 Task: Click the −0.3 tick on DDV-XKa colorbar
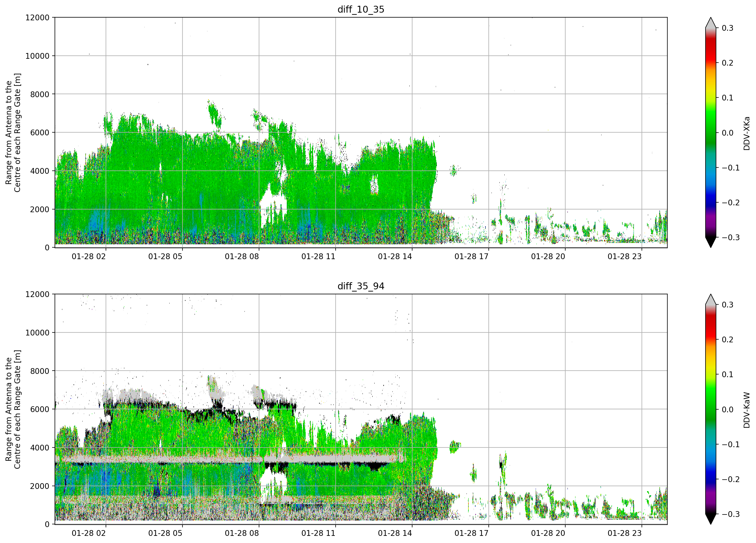tap(730, 237)
